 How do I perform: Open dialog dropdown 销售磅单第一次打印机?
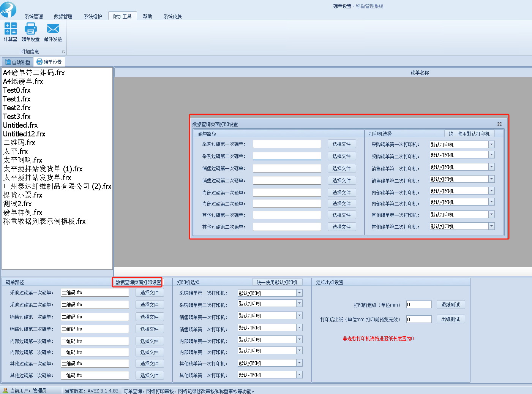[x=491, y=167]
